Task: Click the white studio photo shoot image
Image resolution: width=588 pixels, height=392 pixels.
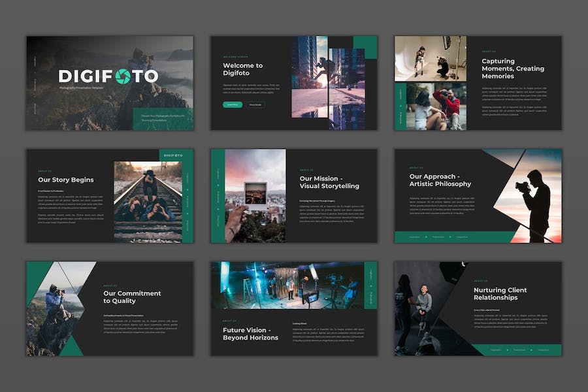Action: pyautogui.click(x=431, y=59)
